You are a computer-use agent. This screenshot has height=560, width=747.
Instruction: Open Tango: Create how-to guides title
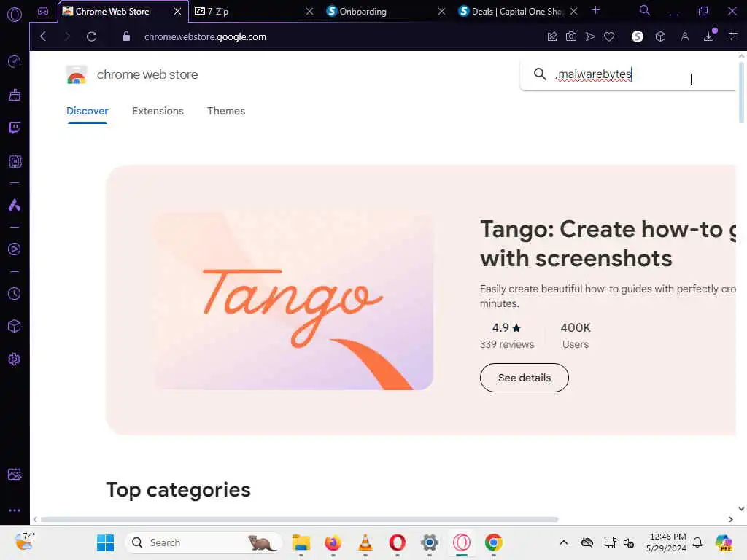[x=608, y=244]
